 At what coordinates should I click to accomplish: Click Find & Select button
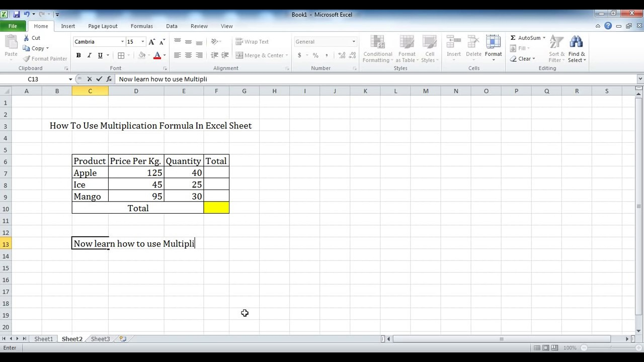[x=577, y=49]
